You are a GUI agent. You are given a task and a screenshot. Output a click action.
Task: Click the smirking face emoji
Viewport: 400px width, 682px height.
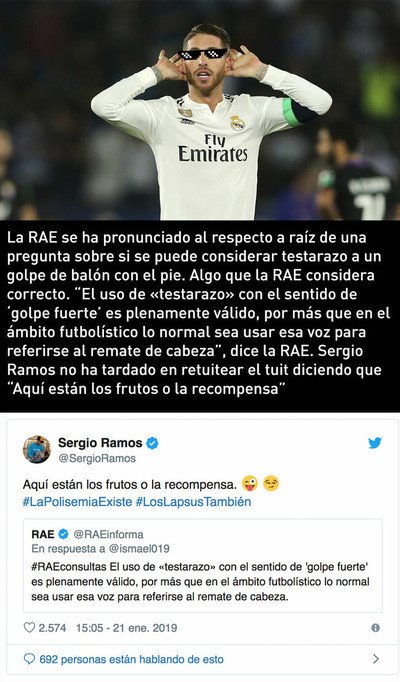pyautogui.click(x=271, y=483)
